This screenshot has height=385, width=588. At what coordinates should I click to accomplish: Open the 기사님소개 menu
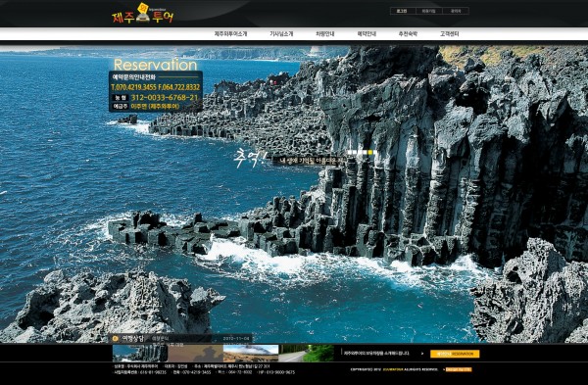tap(281, 33)
